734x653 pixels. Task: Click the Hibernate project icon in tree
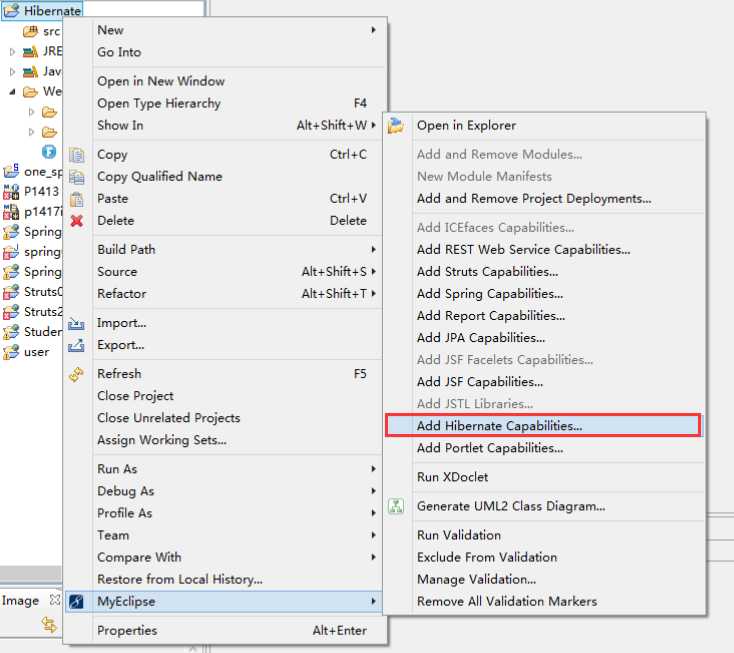11,10
